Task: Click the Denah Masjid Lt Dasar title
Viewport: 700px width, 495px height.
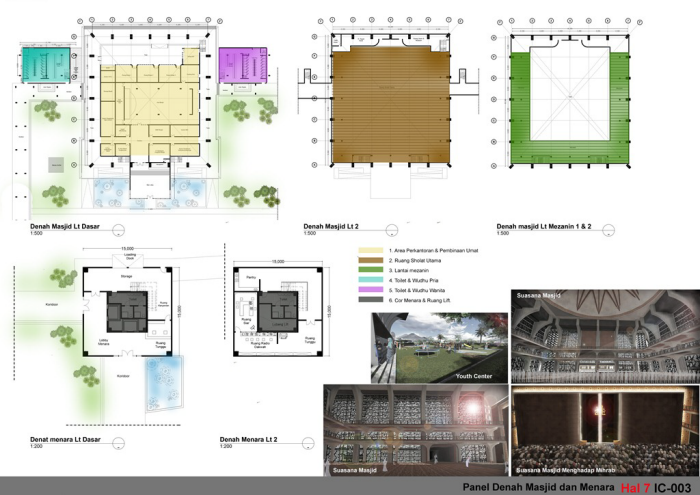Action: [x=64, y=228]
